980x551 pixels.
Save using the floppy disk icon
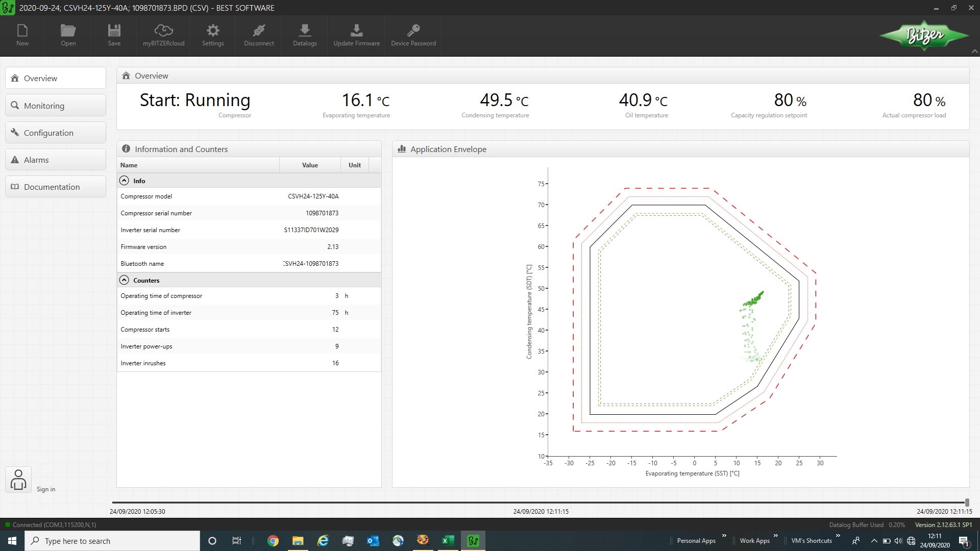click(x=114, y=35)
